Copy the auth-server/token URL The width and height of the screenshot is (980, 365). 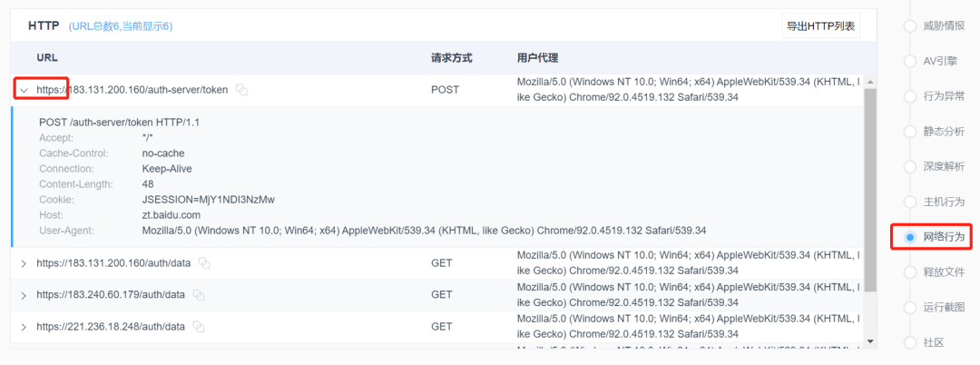click(241, 90)
